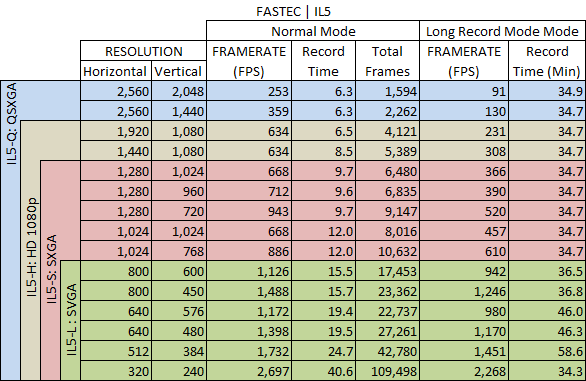Click total frames cell 17,453

pos(387,271)
